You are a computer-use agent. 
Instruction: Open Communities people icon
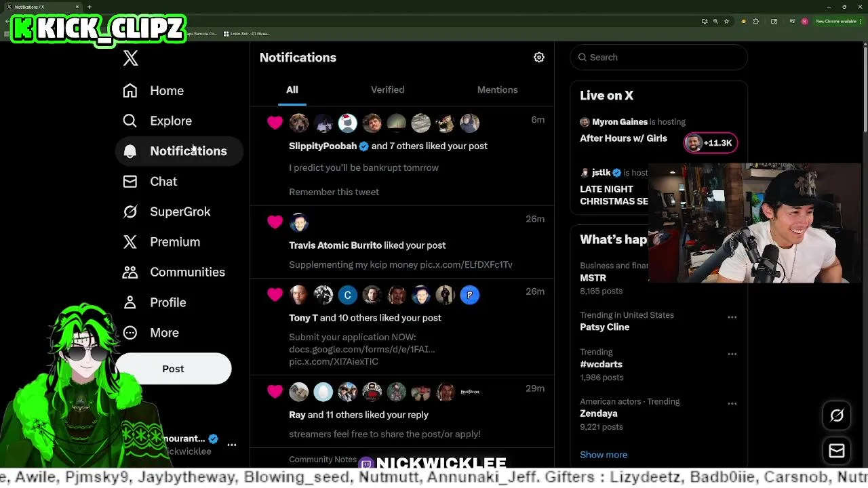click(x=130, y=272)
